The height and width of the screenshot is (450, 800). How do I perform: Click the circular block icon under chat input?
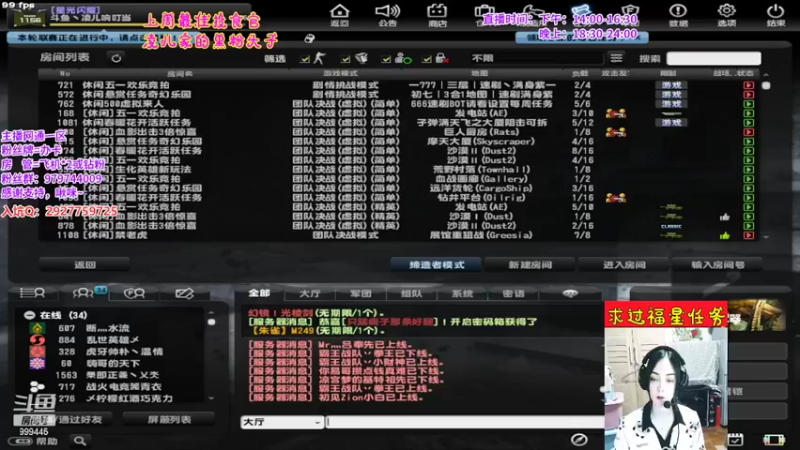tap(579, 439)
